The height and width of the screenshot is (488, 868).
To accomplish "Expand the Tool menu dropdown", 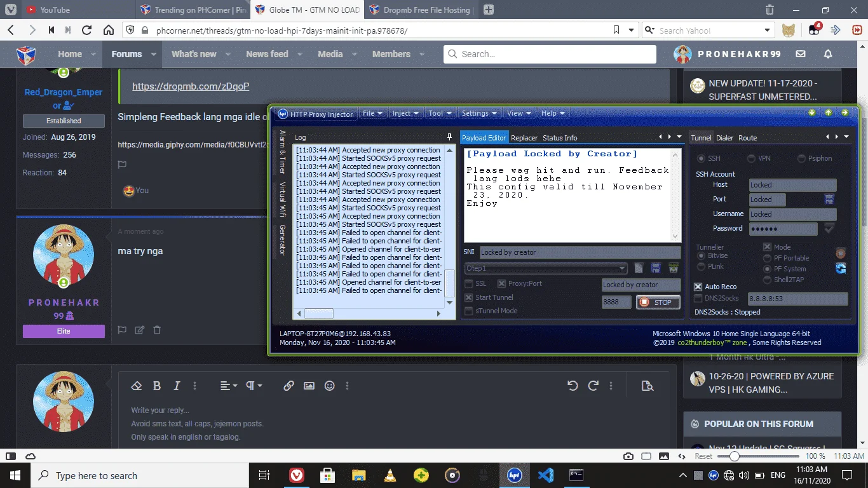I will tap(440, 113).
